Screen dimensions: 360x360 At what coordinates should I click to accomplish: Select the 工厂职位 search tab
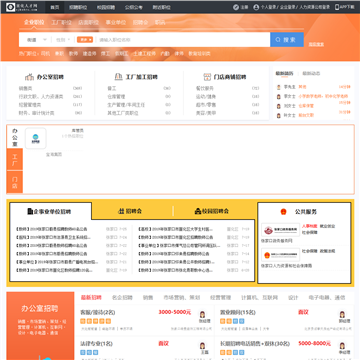[x=61, y=23]
